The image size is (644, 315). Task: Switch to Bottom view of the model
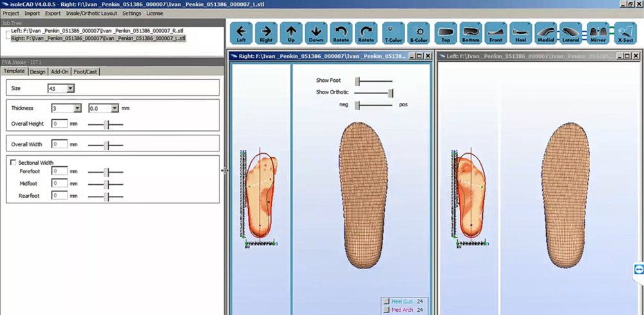470,32
